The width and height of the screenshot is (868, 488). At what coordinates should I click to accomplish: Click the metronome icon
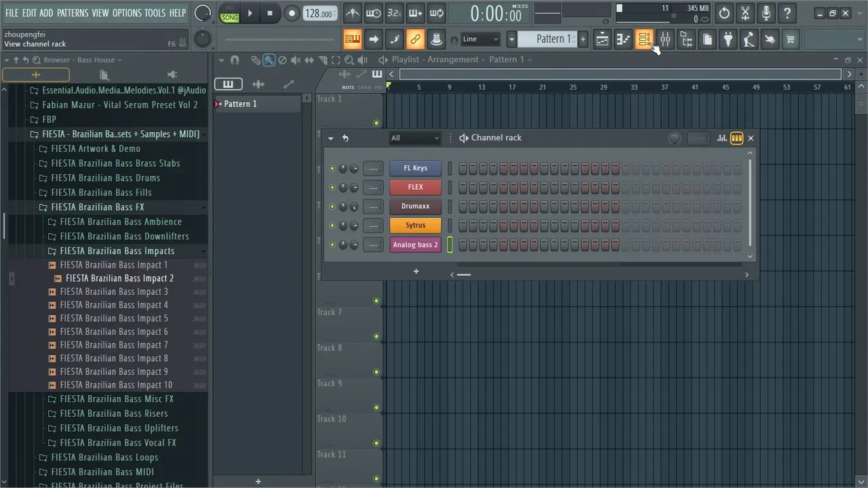tap(353, 13)
